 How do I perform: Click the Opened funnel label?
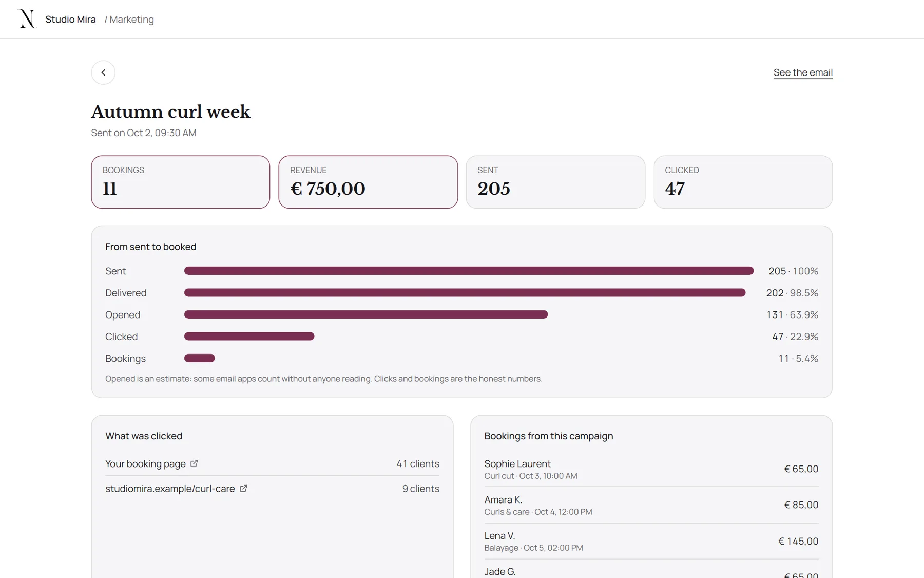click(123, 314)
